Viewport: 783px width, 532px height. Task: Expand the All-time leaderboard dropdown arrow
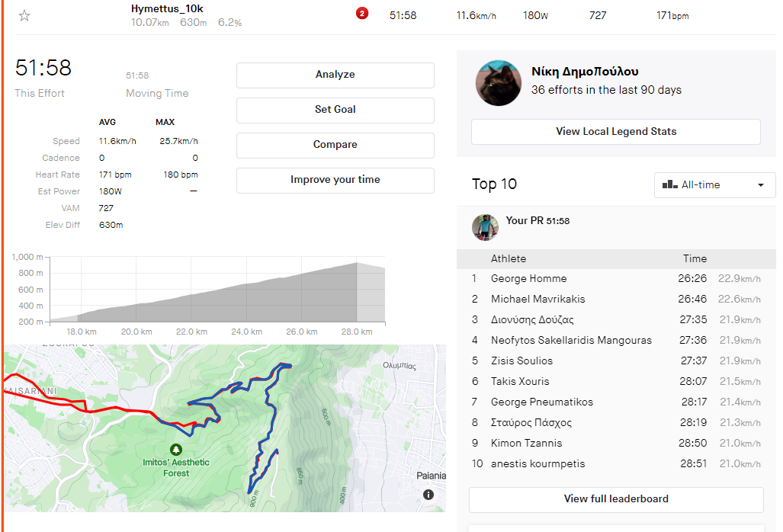click(760, 185)
